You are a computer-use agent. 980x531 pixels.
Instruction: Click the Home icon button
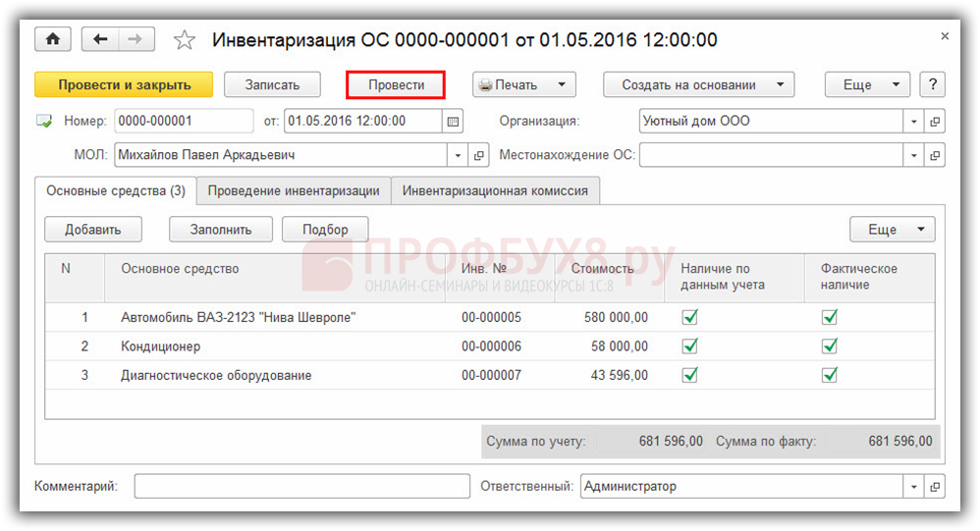[x=53, y=40]
